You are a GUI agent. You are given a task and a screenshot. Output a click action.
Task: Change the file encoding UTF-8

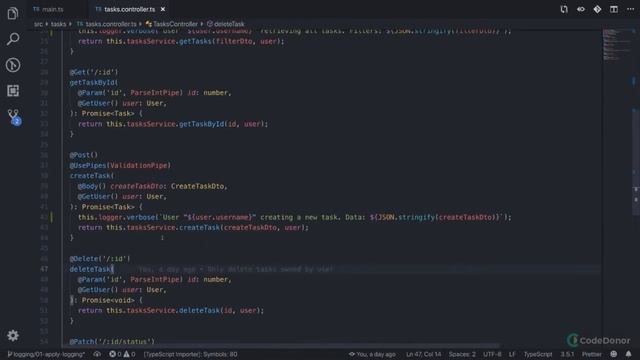point(492,354)
